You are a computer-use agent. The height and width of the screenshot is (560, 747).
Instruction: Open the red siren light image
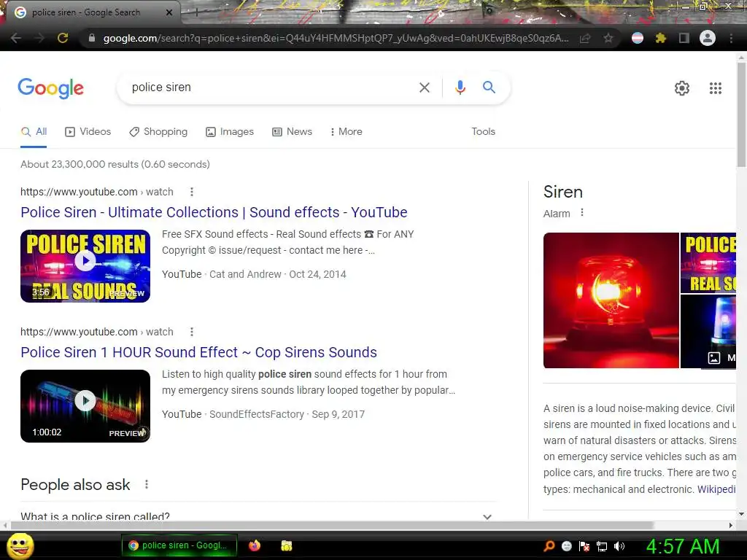[x=611, y=300]
